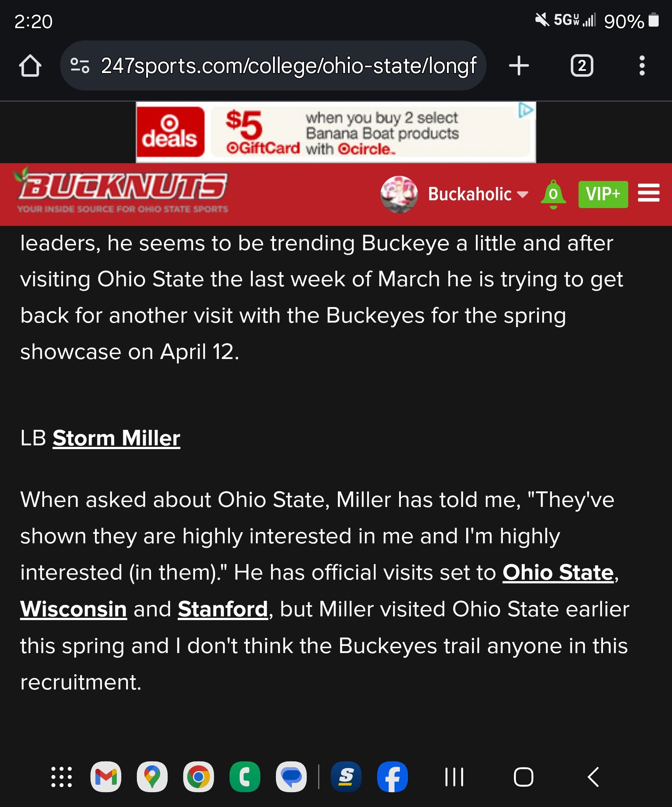672x807 pixels.
Task: Open site info icon in address bar
Action: 80,66
